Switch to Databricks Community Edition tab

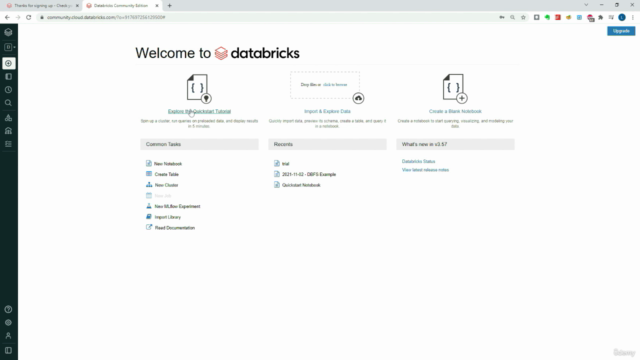[121, 6]
